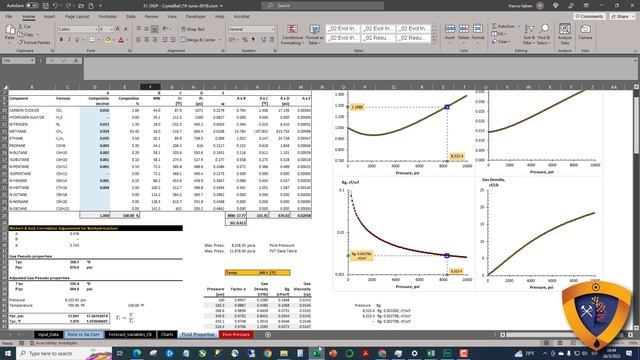The height and width of the screenshot is (360, 640).
Task: Toggle middle vertical alignment
Action: coord(147,29)
